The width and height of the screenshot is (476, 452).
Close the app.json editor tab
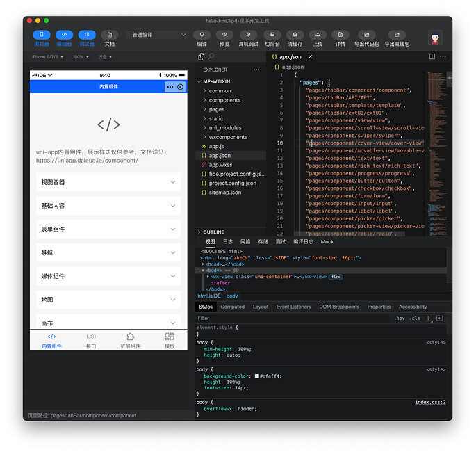click(x=310, y=57)
